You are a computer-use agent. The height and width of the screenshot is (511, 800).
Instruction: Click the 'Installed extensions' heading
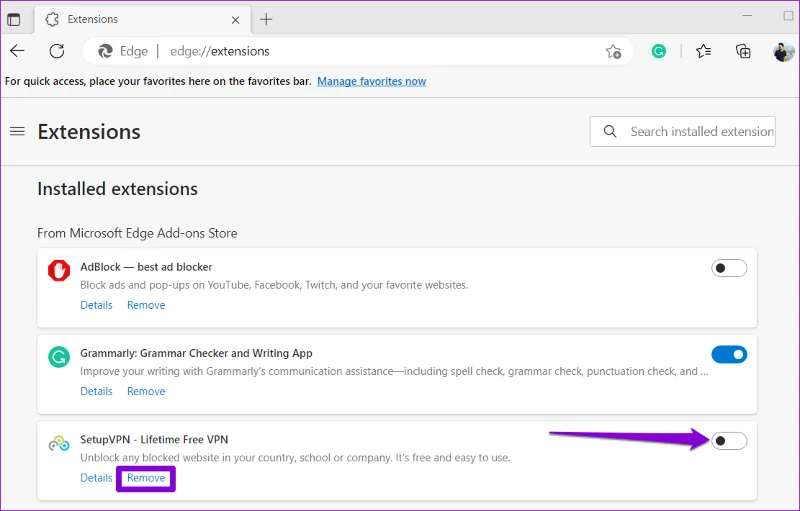[117, 189]
